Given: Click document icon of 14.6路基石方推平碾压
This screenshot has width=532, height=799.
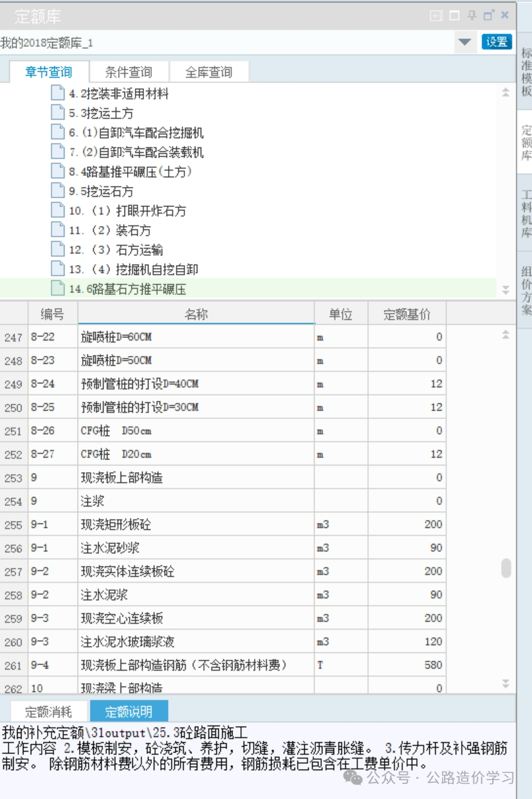Looking at the screenshot, I should click(x=58, y=288).
